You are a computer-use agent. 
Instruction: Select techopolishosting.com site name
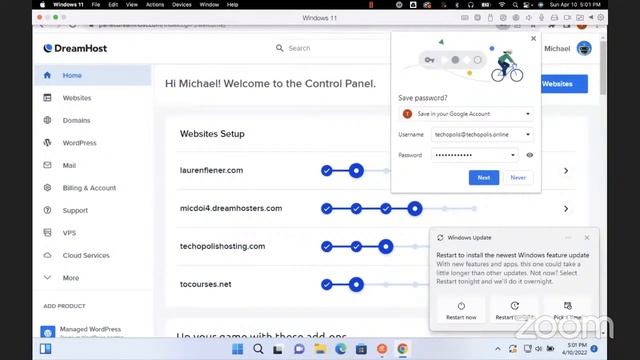click(x=222, y=246)
